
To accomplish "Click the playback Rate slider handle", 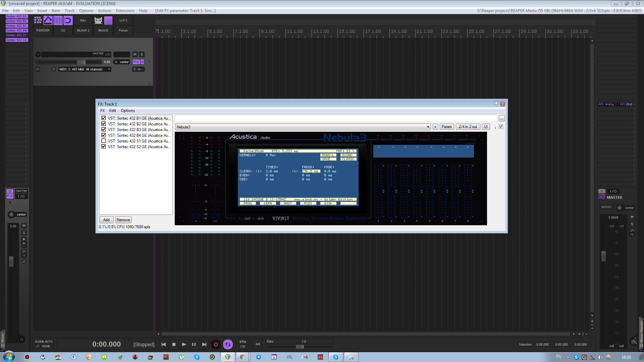I will click(300, 347).
